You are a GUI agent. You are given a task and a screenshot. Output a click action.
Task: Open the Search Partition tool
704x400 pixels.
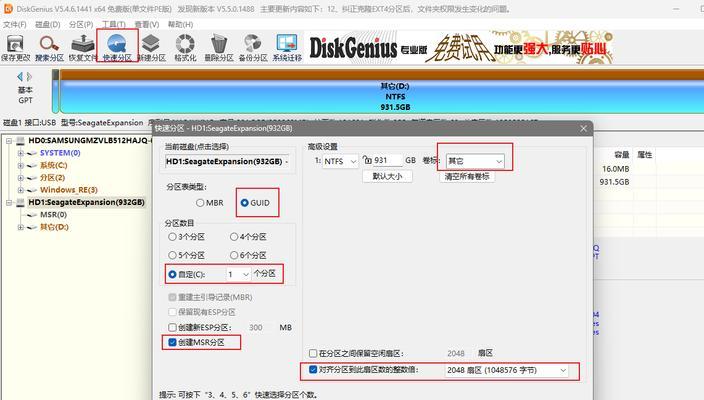(x=49, y=48)
